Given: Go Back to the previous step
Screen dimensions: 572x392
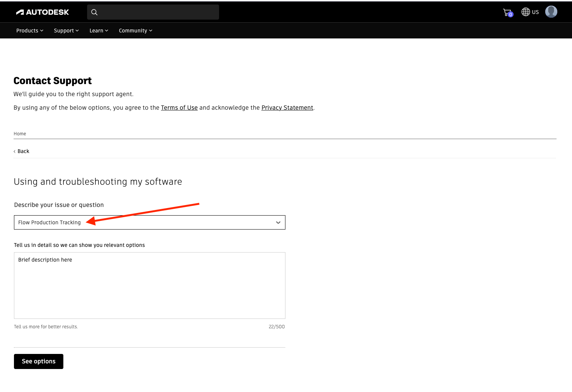Looking at the screenshot, I should pyautogui.click(x=23, y=151).
